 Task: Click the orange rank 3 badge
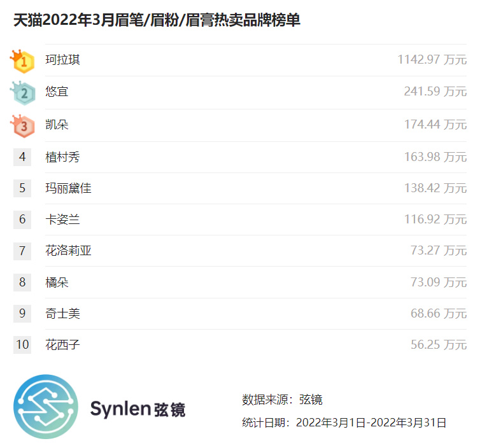[x=23, y=125]
